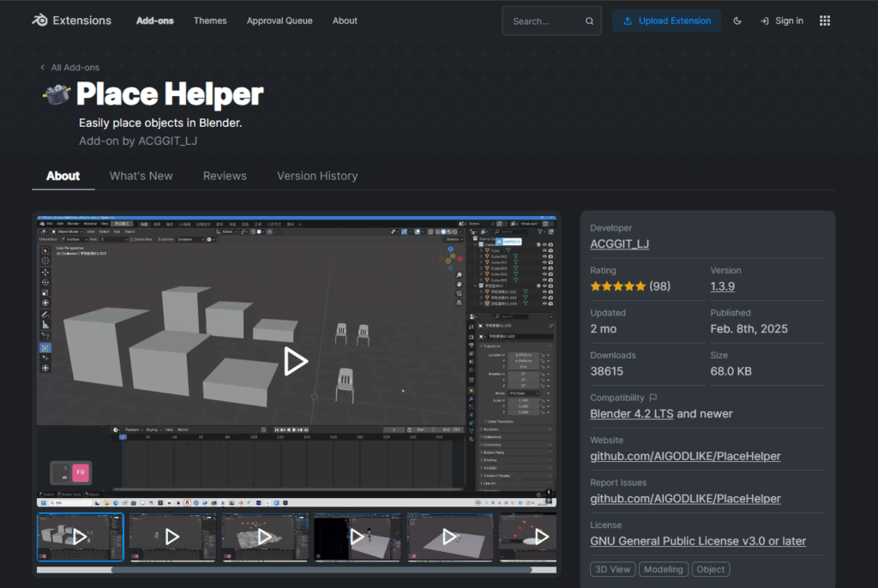Open the GNU General Public License link
878x588 pixels.
[x=698, y=541]
